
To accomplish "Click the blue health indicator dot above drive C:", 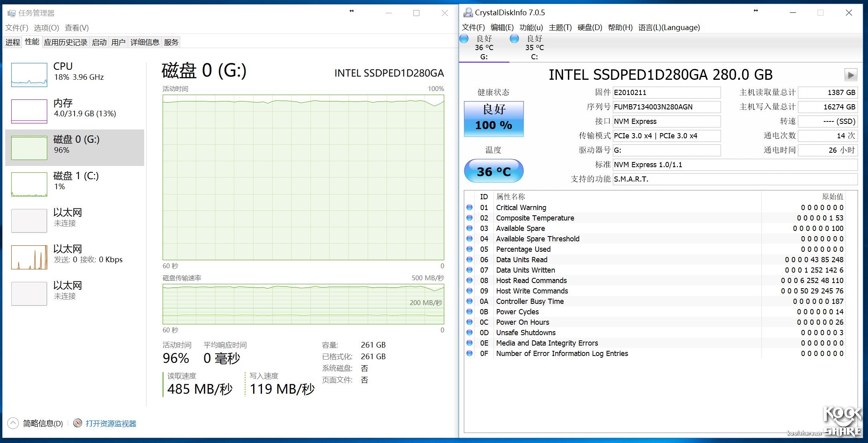I will pos(514,38).
